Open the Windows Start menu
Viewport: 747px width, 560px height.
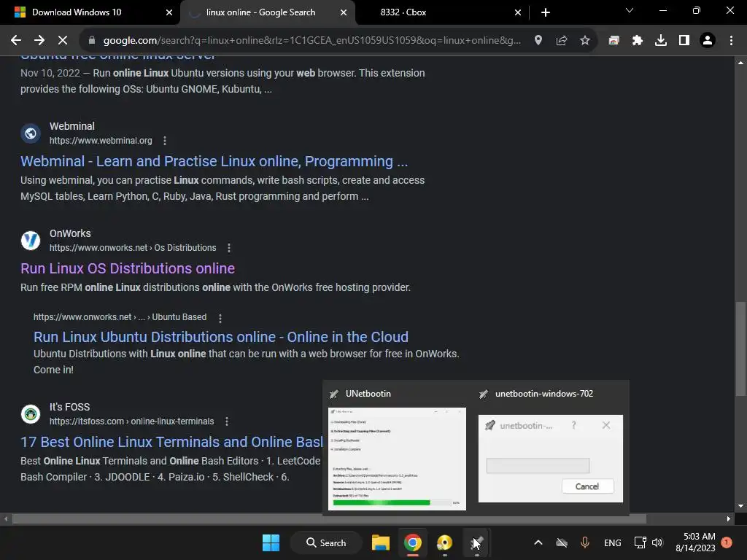click(x=271, y=542)
